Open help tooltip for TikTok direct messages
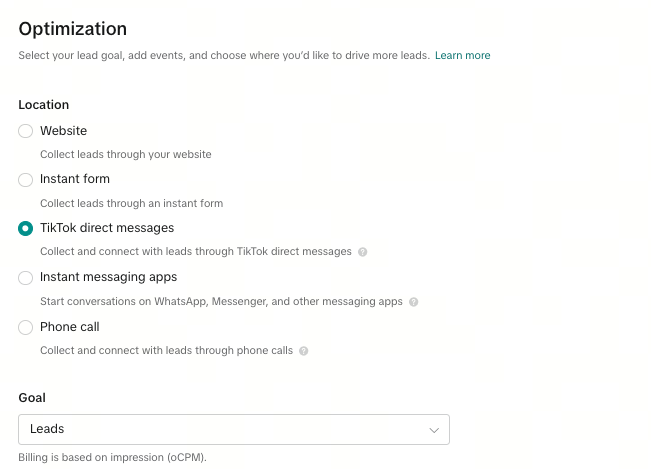 pyautogui.click(x=362, y=252)
